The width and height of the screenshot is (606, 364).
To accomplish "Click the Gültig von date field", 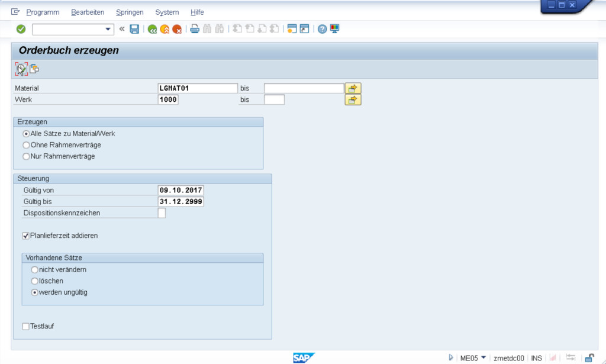I will (x=181, y=190).
